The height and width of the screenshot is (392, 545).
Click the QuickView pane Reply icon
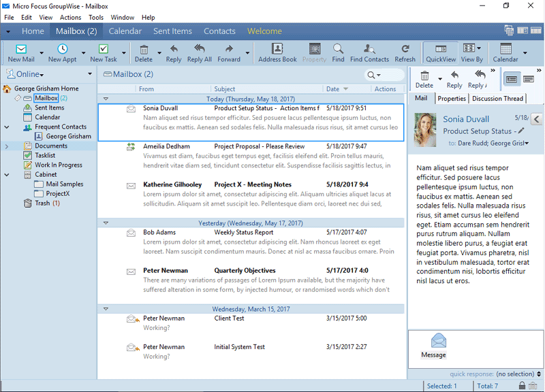tap(454, 80)
